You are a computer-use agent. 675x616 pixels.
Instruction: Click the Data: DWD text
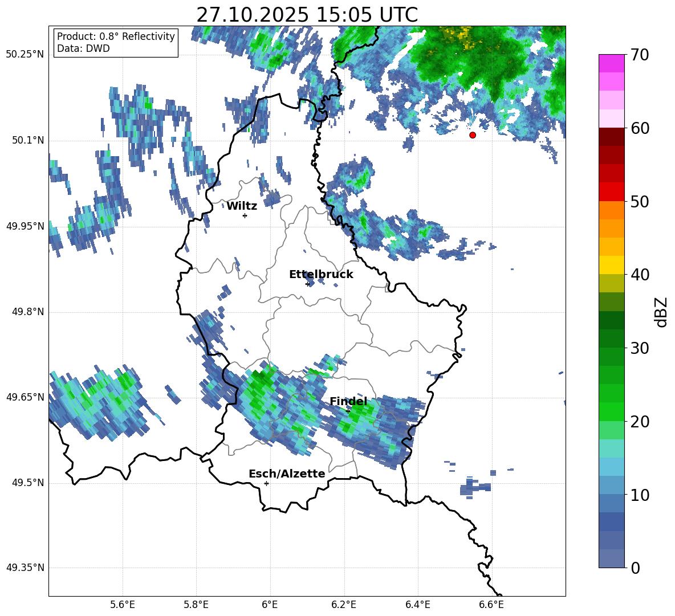83,48
